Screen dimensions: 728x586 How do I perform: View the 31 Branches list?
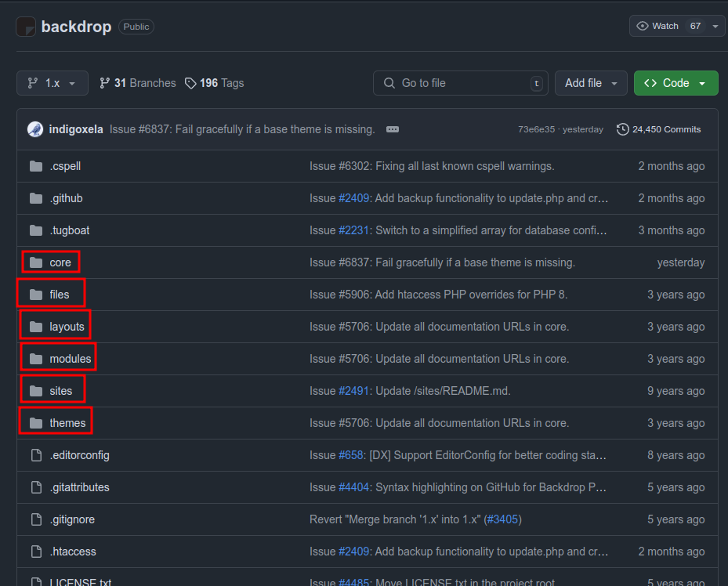(138, 83)
